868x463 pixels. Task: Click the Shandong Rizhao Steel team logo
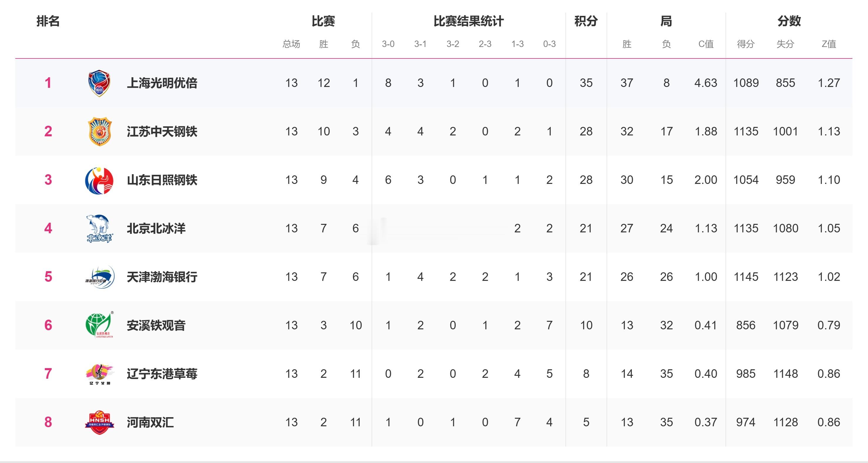(99, 180)
